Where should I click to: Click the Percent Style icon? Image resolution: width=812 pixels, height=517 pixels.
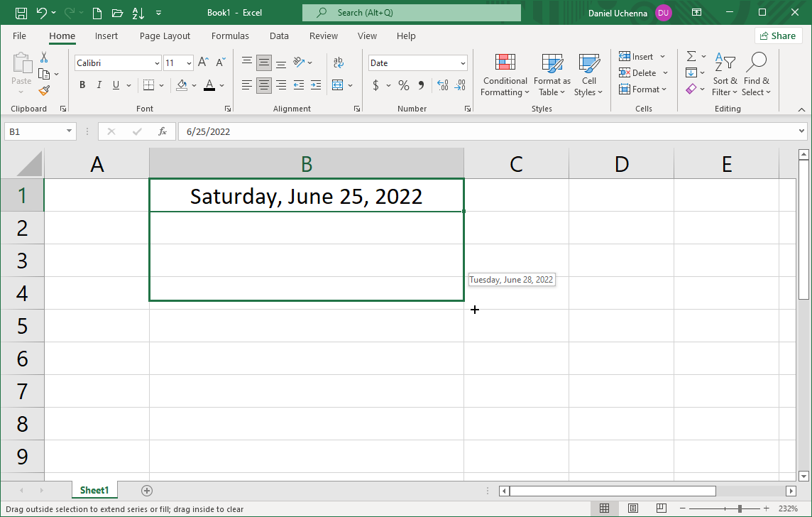pos(403,85)
